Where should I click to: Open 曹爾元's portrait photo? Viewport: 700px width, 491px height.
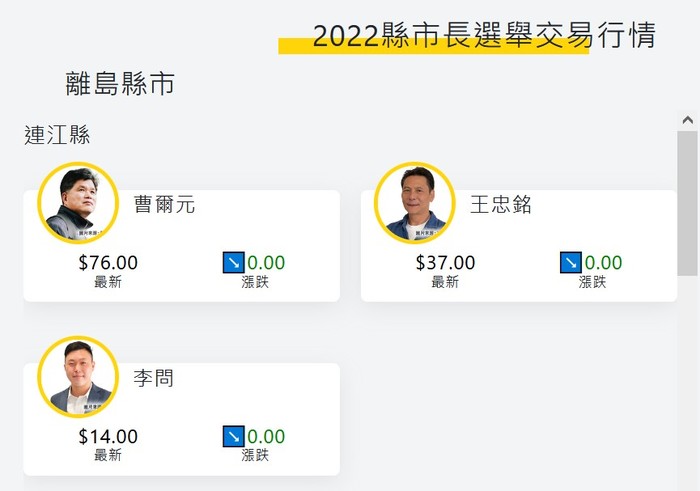point(78,203)
